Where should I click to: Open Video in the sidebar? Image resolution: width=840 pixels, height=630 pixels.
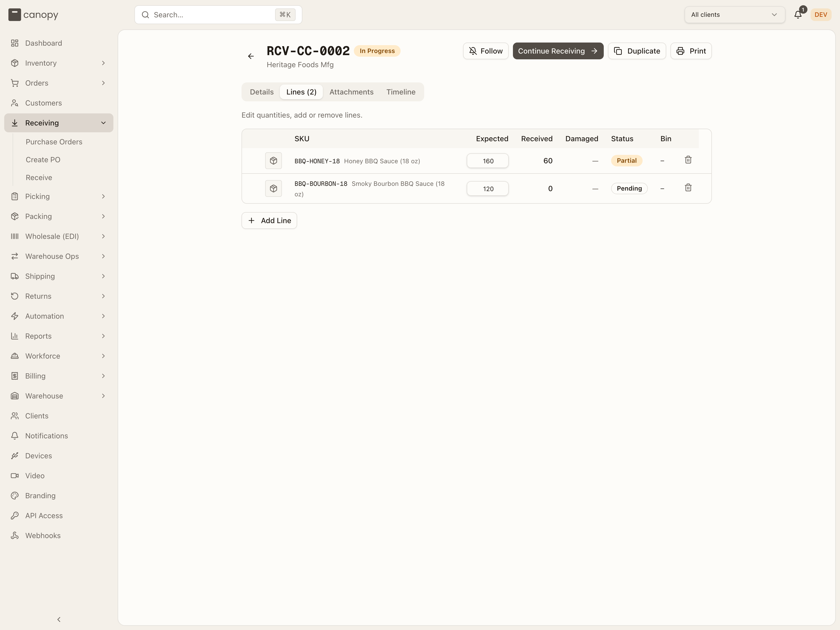[x=59, y=476]
